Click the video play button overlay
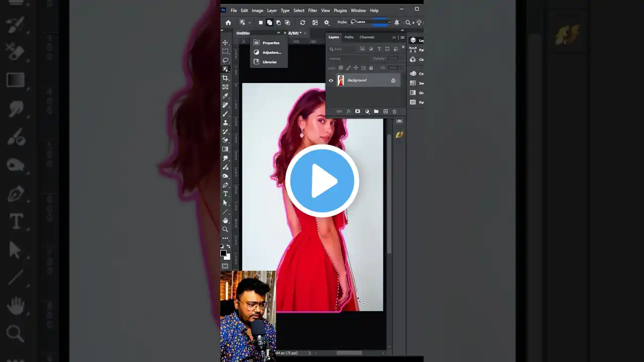 coord(322,181)
